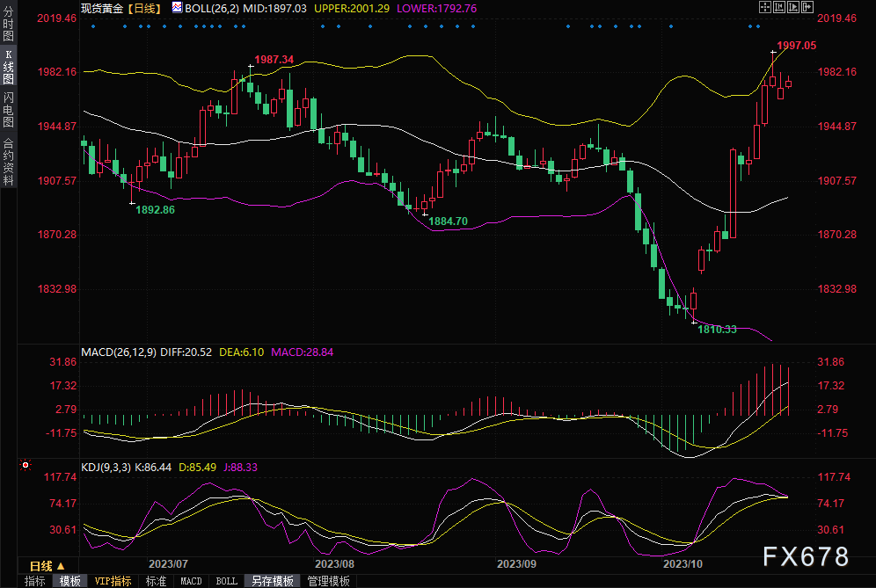The width and height of the screenshot is (876, 588).
Task: Open the 闪电图 view
Action: (8, 110)
